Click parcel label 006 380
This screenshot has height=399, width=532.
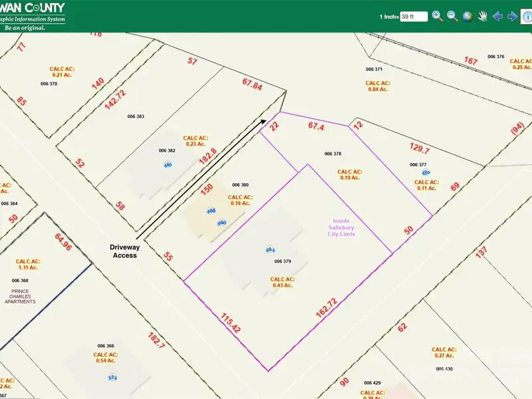240,185
